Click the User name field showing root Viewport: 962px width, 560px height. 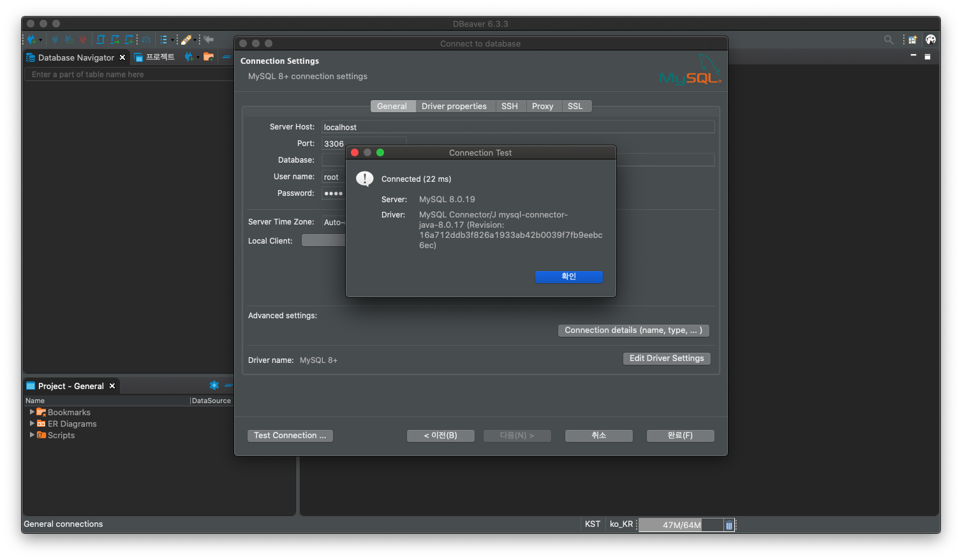pyautogui.click(x=334, y=177)
